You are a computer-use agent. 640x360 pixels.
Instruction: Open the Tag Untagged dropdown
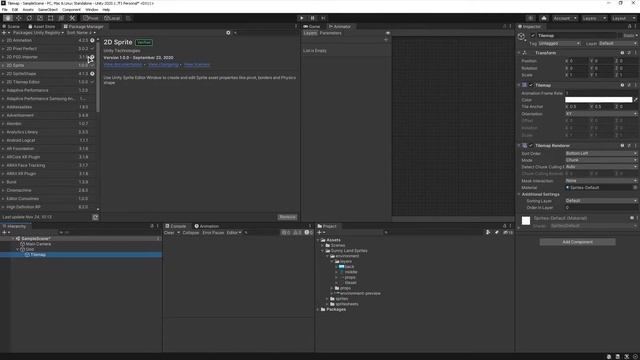click(x=559, y=43)
